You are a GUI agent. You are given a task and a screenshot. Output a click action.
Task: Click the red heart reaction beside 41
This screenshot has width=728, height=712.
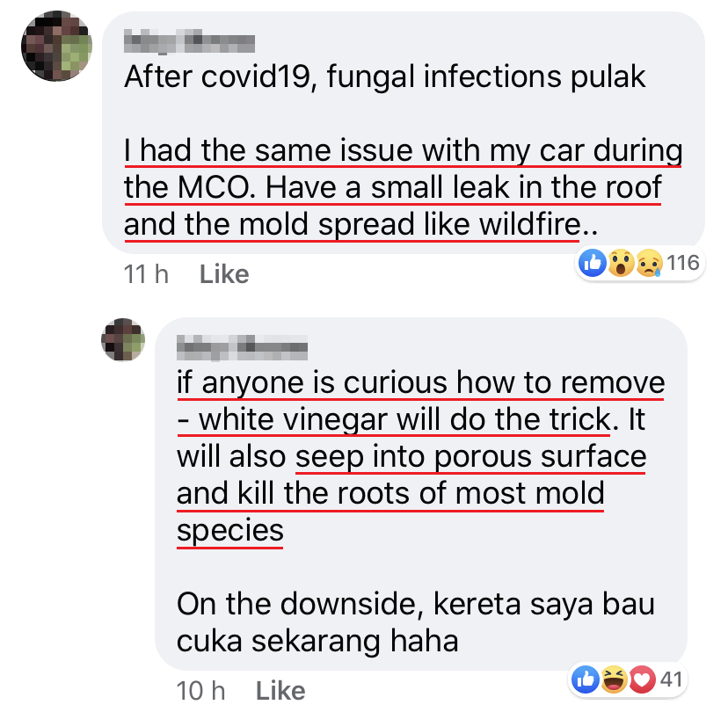click(642, 679)
